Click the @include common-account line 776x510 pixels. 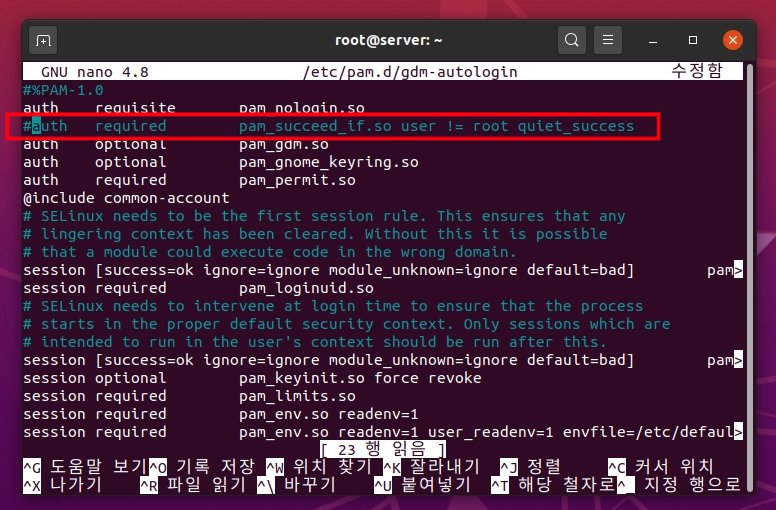(126, 198)
